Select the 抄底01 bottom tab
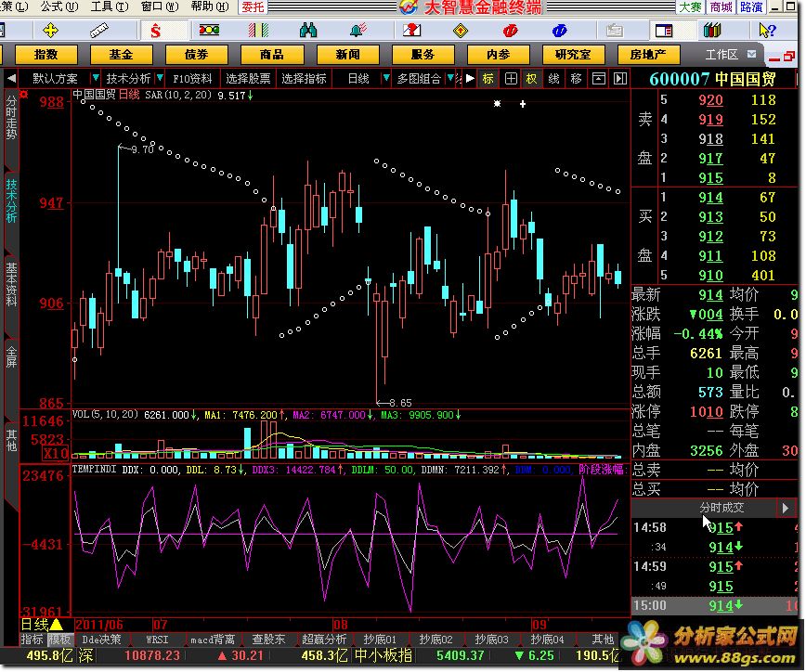Image resolution: width=806 pixels, height=672 pixels. tap(380, 640)
